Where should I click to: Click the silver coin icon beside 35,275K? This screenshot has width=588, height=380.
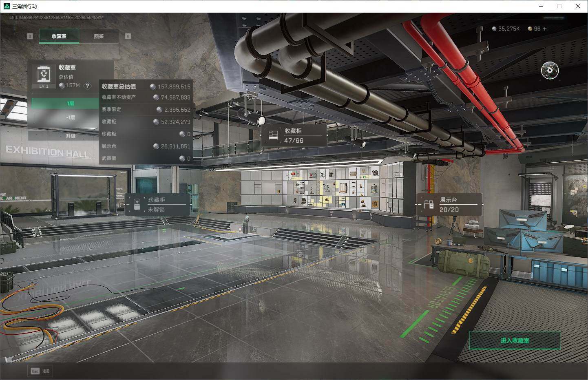pyautogui.click(x=494, y=29)
